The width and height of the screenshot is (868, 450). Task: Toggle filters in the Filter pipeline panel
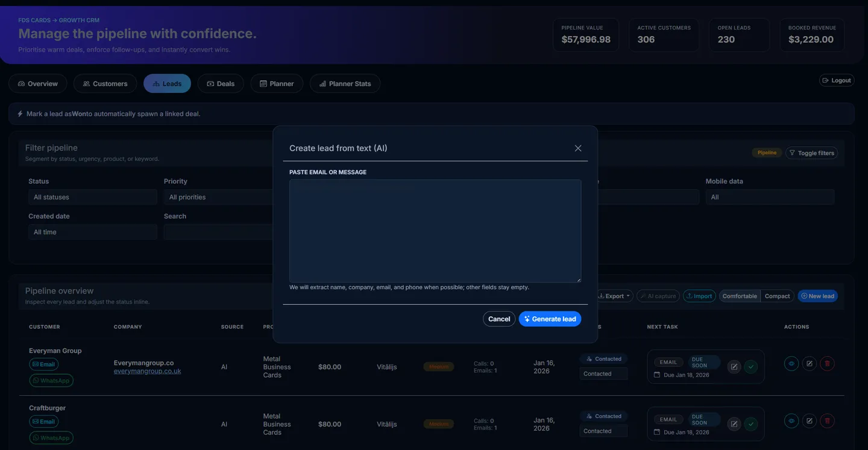[x=811, y=153]
